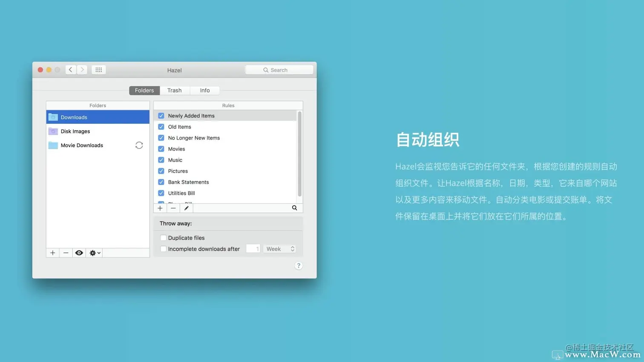
Task: Open the gear actions menu under Folders
Action: click(x=95, y=253)
